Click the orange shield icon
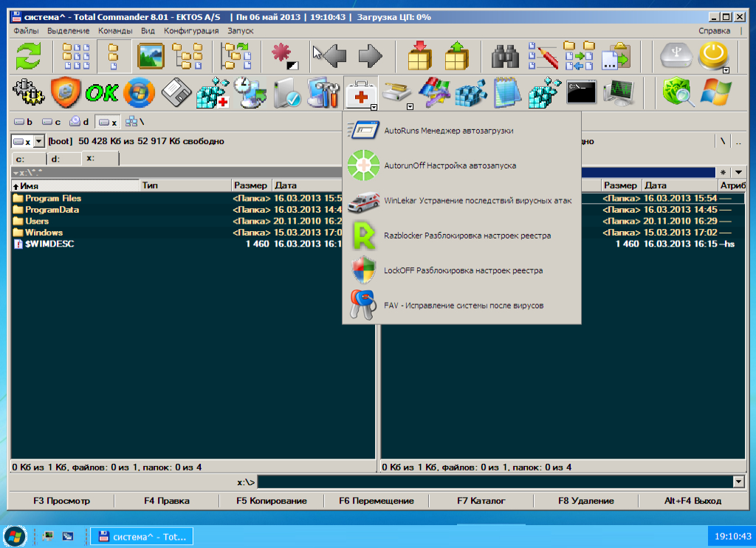Image resolution: width=756 pixels, height=548 pixels. click(66, 92)
